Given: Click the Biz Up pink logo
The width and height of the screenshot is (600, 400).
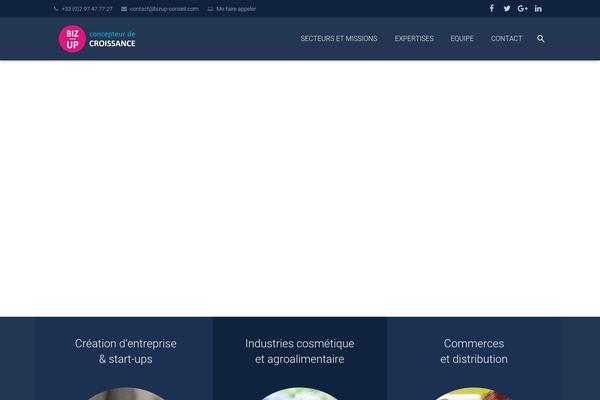Looking at the screenshot, I should click(x=72, y=39).
